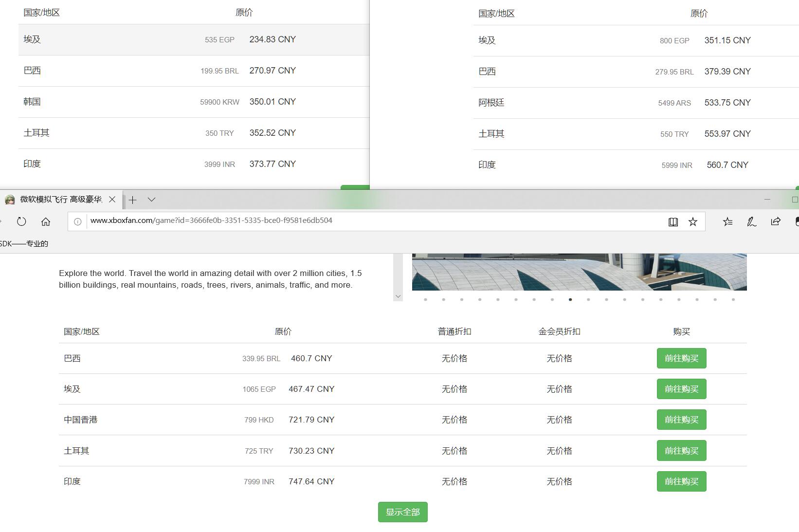Screen dimensions: 799x532
Task: Click the 7999 INR price
Action: click(259, 482)
